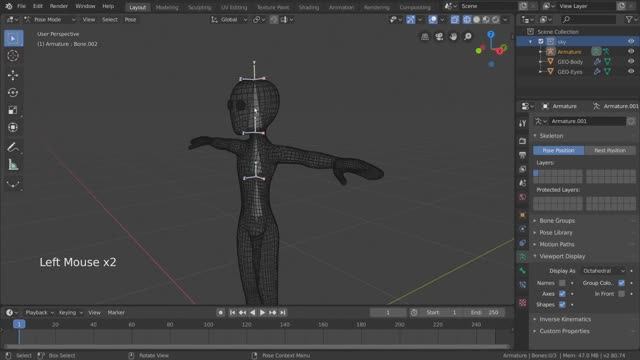
Task: Toggle camera view icon in viewport
Action: click(439, 37)
